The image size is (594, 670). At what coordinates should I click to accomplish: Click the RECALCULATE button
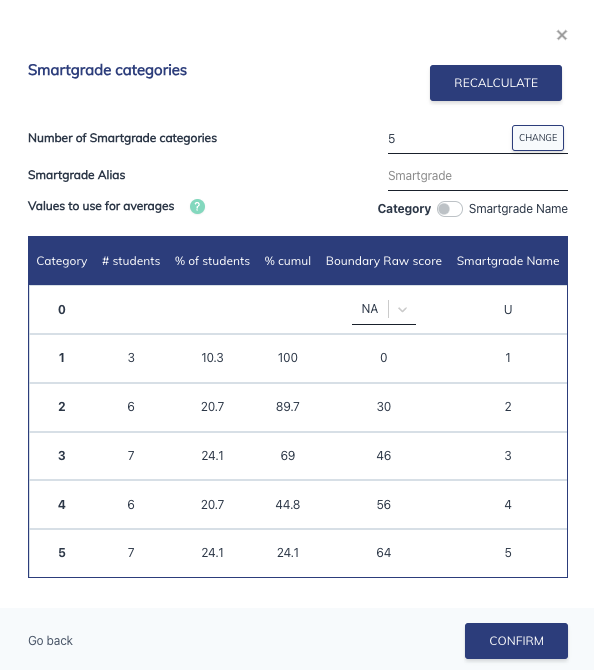click(x=496, y=83)
